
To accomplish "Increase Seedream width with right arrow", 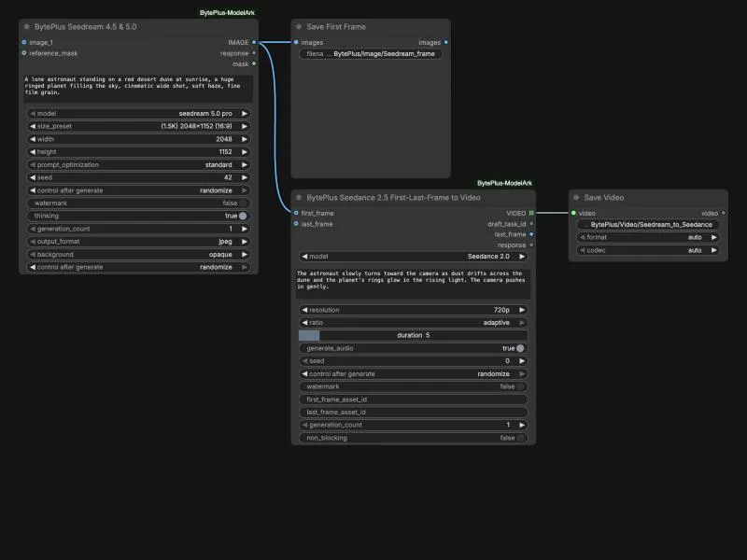I will pyautogui.click(x=245, y=139).
